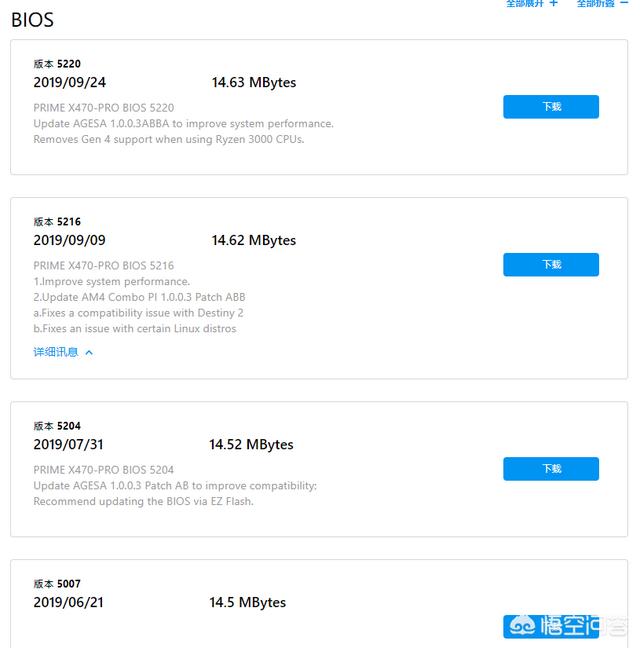Click the Destiny 2 compatibility fix line

pos(138,313)
